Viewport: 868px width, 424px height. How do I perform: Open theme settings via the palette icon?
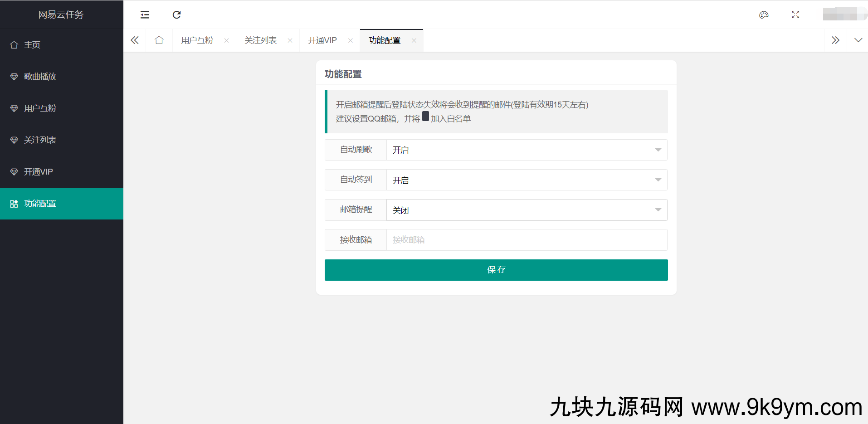(x=764, y=15)
